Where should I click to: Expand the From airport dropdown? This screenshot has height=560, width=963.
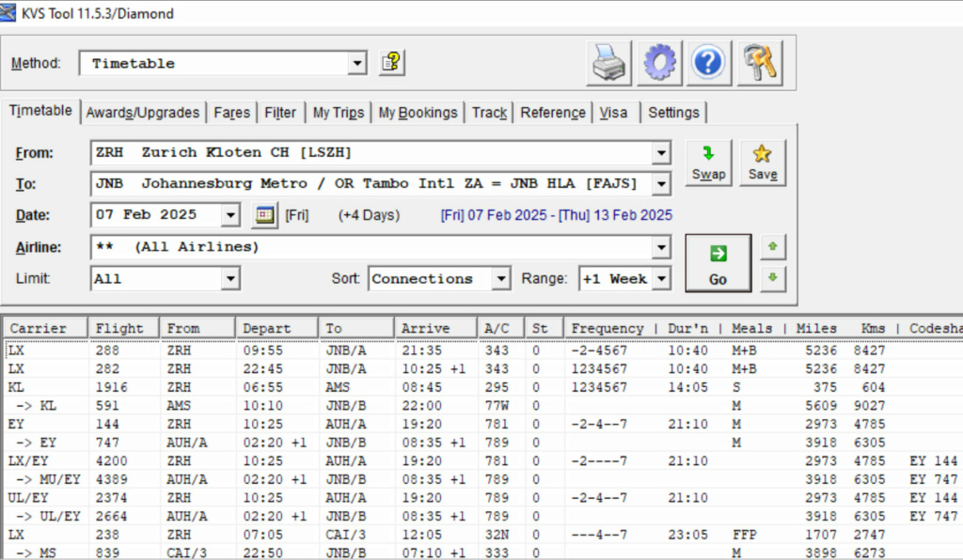pos(661,153)
